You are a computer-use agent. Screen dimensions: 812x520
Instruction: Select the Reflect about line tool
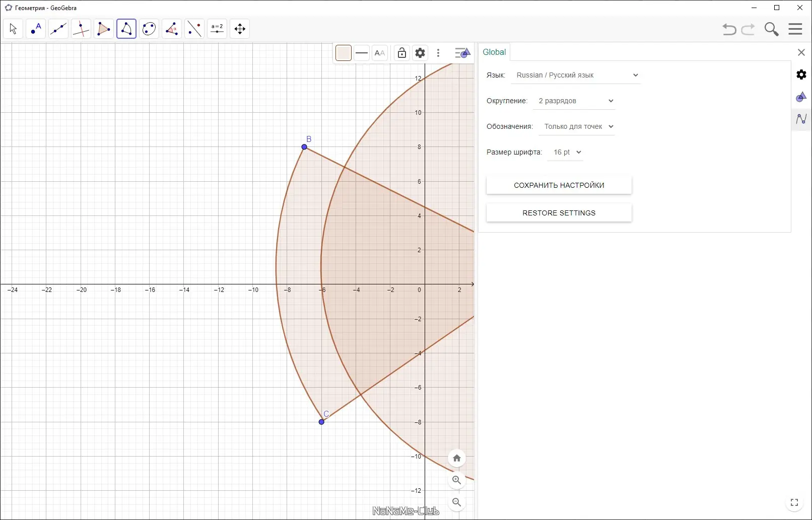click(x=194, y=29)
